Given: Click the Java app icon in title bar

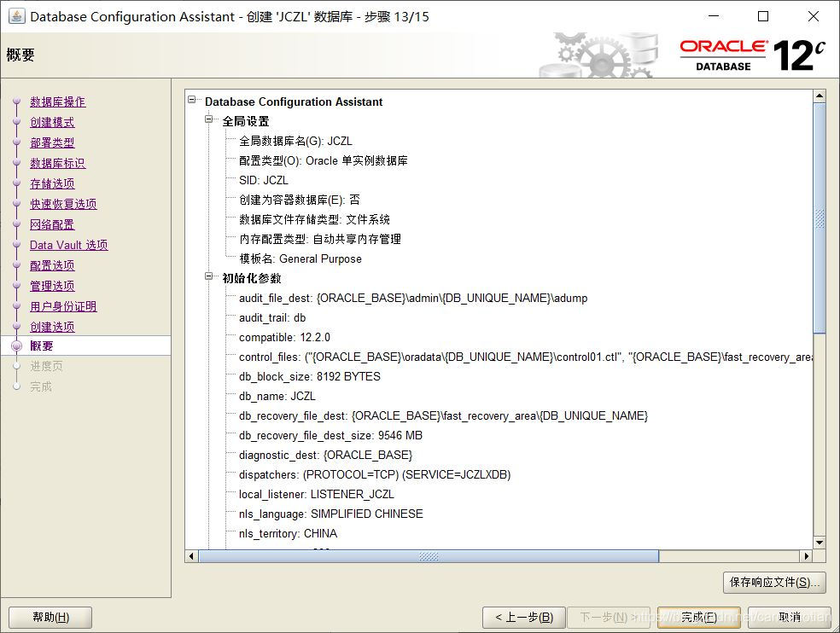Looking at the screenshot, I should (16, 16).
